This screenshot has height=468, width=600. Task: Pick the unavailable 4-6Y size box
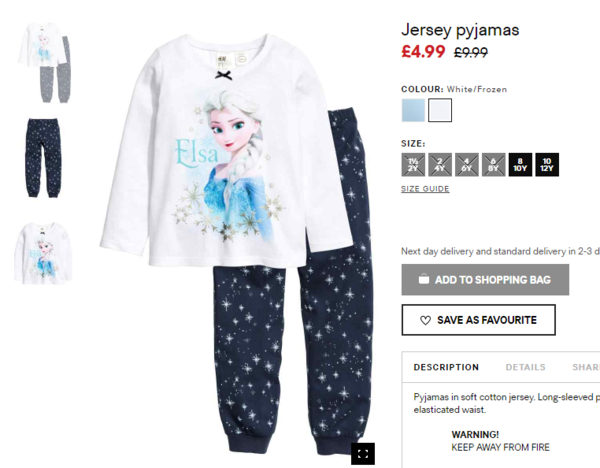click(466, 165)
